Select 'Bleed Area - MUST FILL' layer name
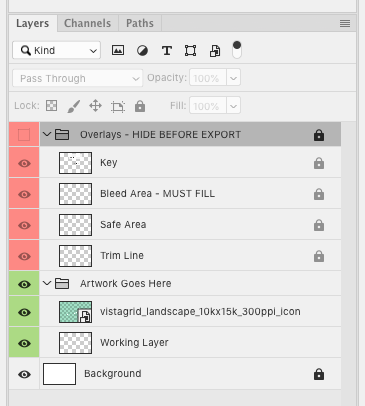The height and width of the screenshot is (406, 365). coord(157,194)
